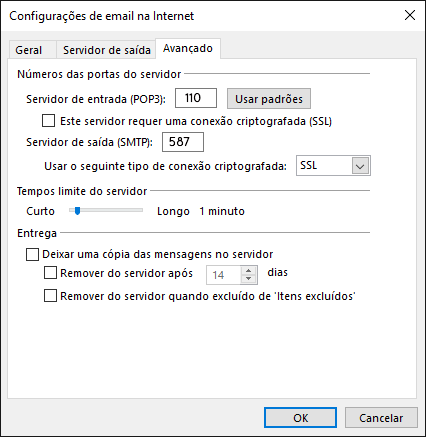Check Remover quando excluído de Itens excluídos
Viewport: 426px width, 437px height.
click(x=50, y=296)
